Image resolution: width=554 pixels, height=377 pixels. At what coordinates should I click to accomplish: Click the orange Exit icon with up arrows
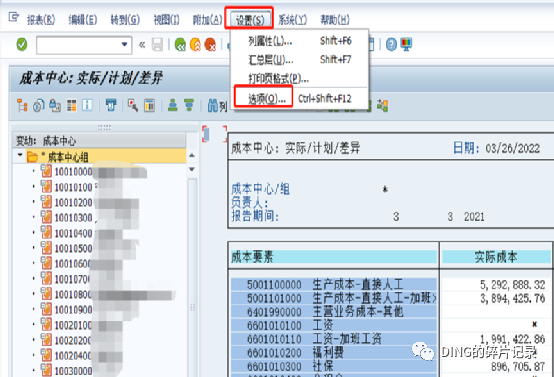click(195, 45)
